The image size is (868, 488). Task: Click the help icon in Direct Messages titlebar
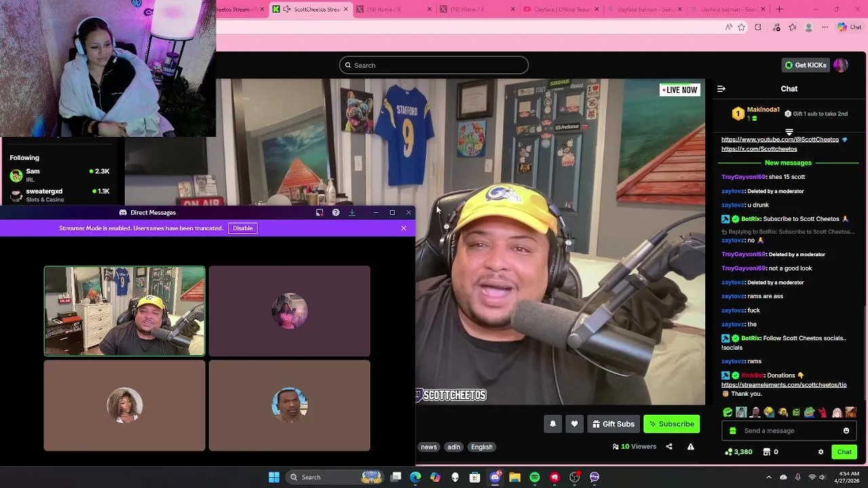pos(336,213)
